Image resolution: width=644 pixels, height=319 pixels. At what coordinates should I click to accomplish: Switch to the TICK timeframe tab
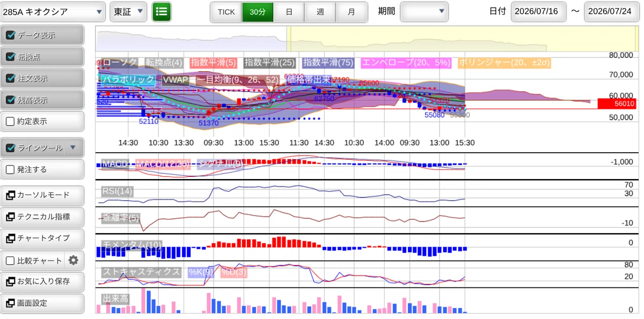coord(226,12)
